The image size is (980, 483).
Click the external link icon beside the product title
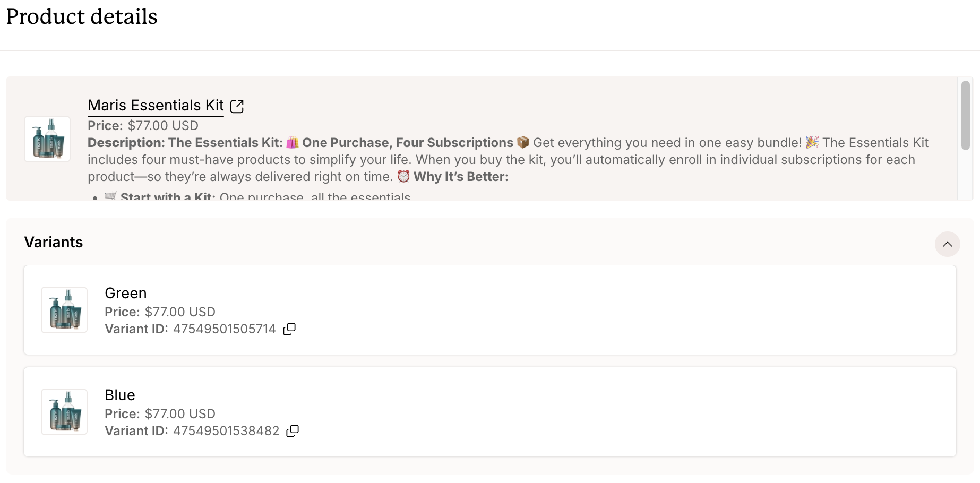pos(237,107)
